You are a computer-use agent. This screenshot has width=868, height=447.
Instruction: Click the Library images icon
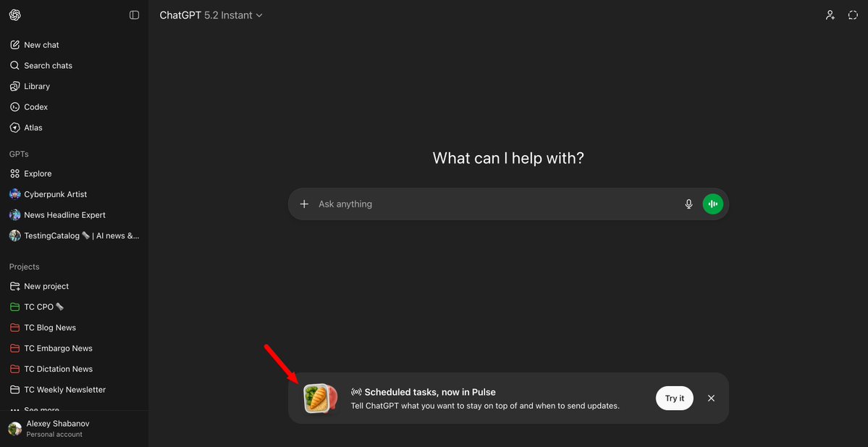[15, 86]
